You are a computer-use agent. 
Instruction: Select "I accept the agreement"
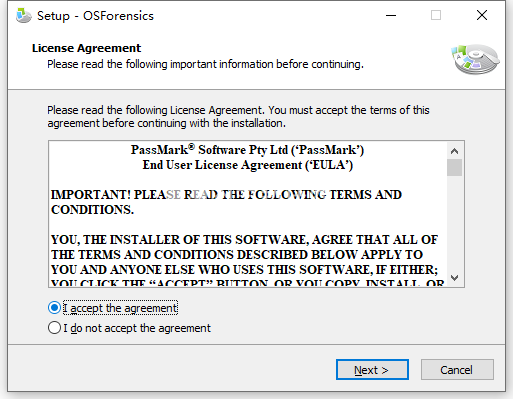(x=113, y=308)
